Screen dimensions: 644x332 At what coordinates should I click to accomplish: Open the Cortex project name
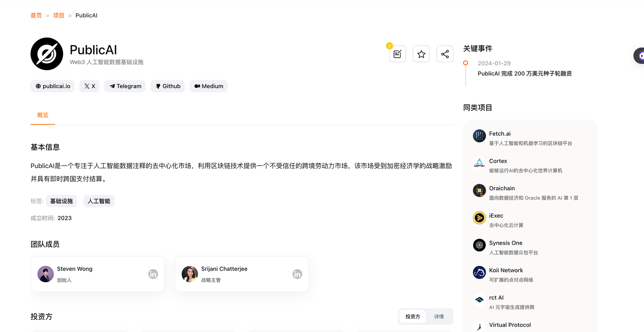[498, 161]
